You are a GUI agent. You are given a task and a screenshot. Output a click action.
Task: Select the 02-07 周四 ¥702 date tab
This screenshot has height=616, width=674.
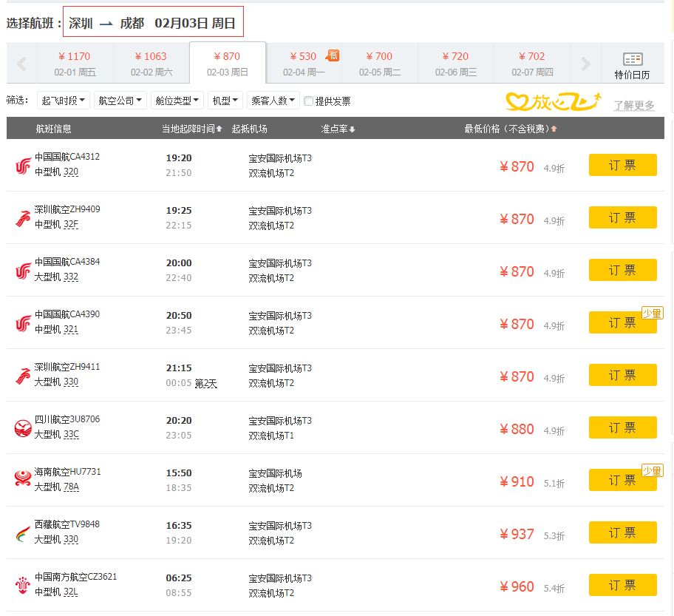coord(532,64)
